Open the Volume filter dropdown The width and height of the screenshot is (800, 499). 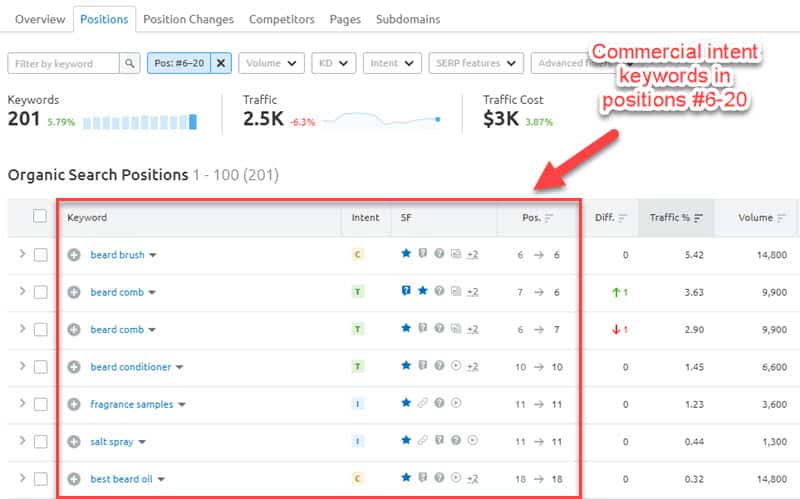coord(271,63)
